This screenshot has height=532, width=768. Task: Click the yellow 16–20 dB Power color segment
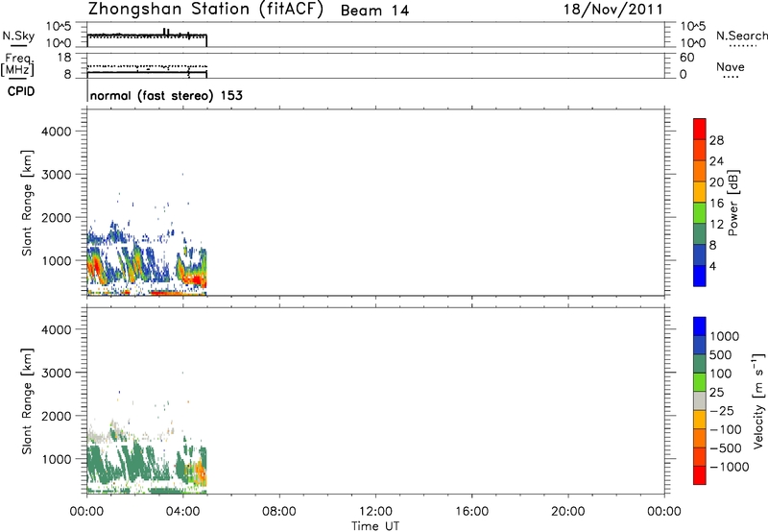700,191
